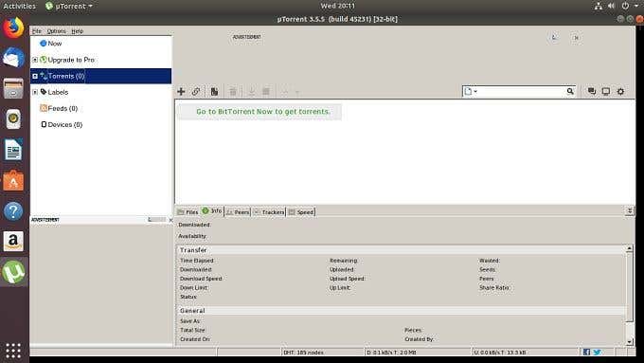Switch to the Speed tab
Viewport: 644px width, 363px height.
tap(301, 212)
